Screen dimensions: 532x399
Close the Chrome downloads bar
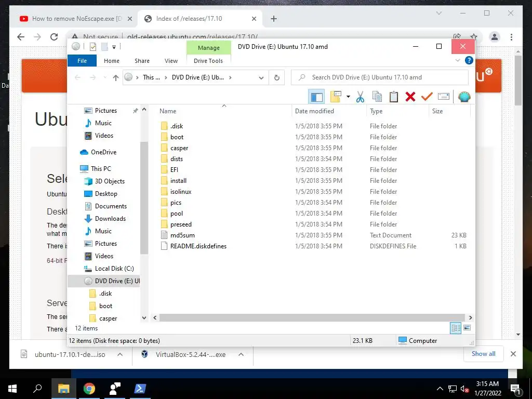[513, 354]
